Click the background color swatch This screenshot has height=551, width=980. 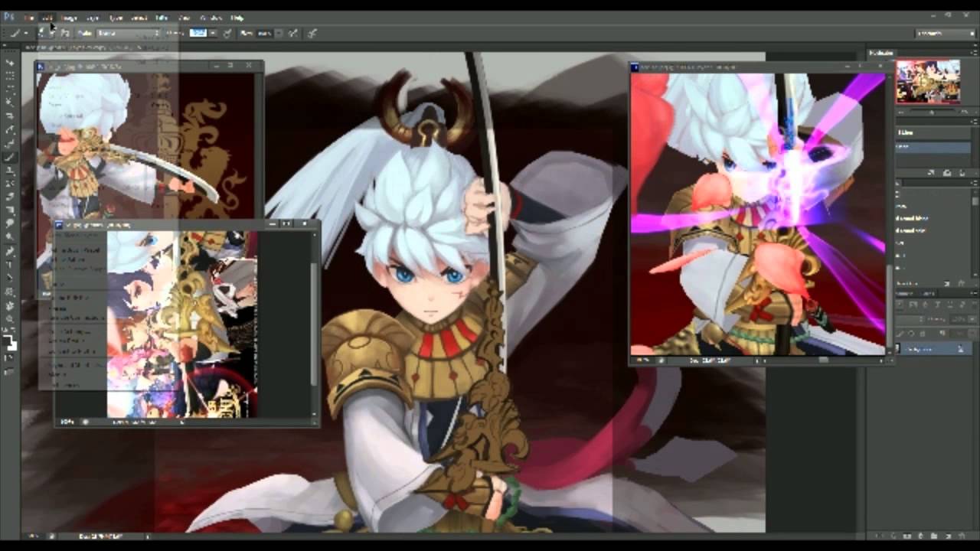[13, 344]
